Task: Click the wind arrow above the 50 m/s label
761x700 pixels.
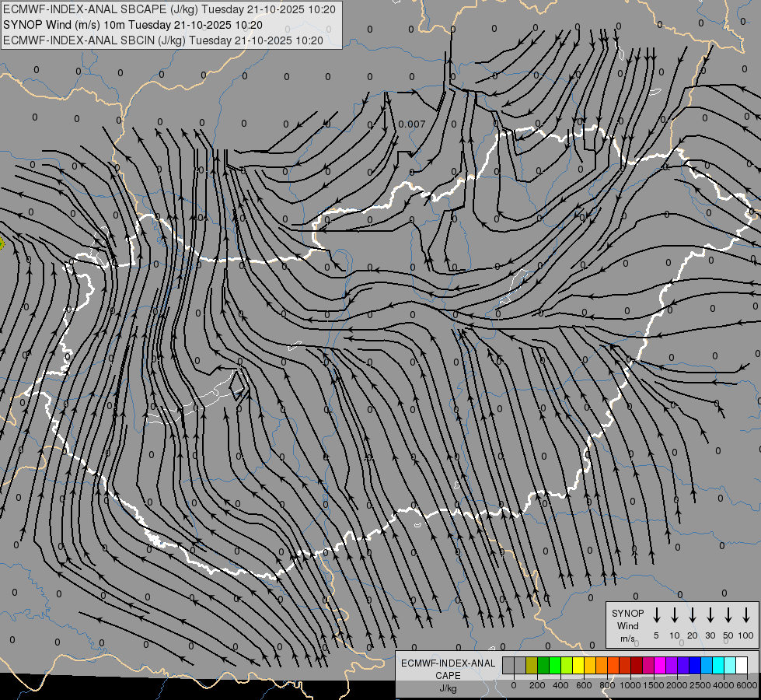Action: [x=728, y=615]
